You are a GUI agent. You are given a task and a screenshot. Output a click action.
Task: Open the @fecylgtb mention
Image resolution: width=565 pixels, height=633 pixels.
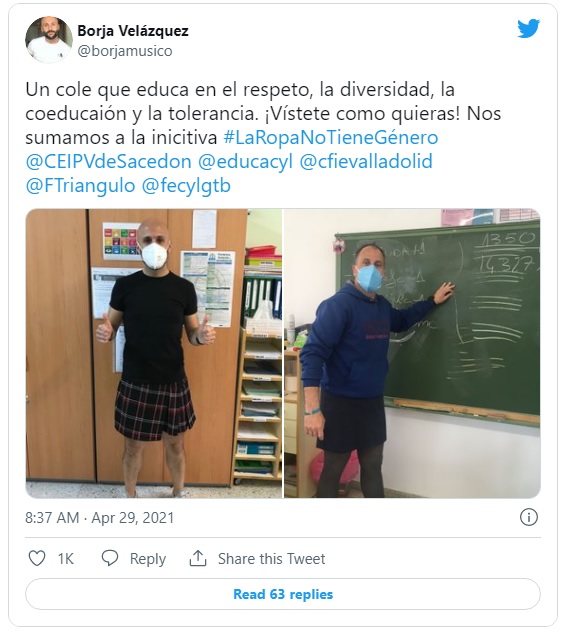(186, 187)
